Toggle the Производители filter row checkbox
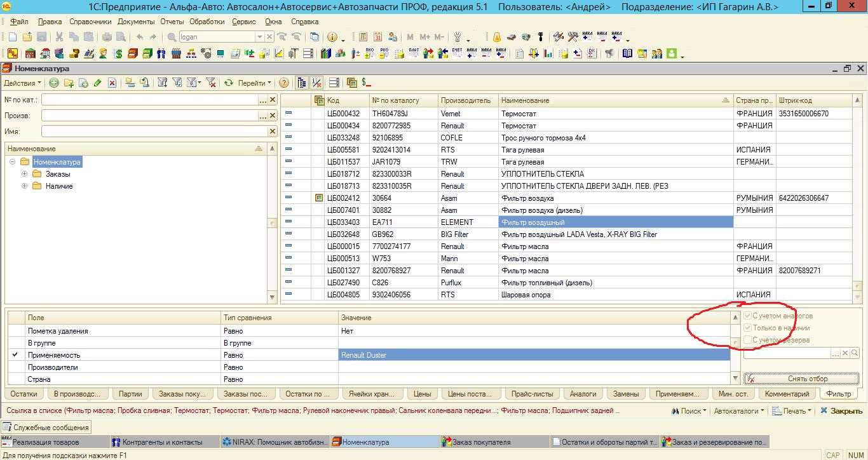This screenshot has width=868, height=460. 15,367
